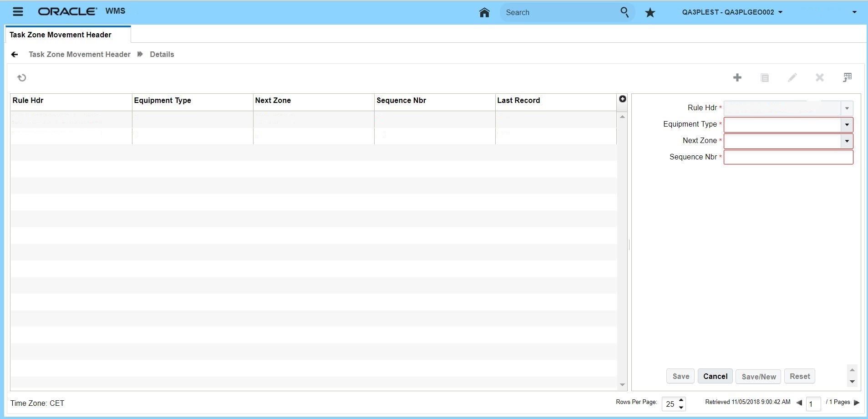Sort by Last Record column header
The image size is (868, 419).
click(556, 102)
